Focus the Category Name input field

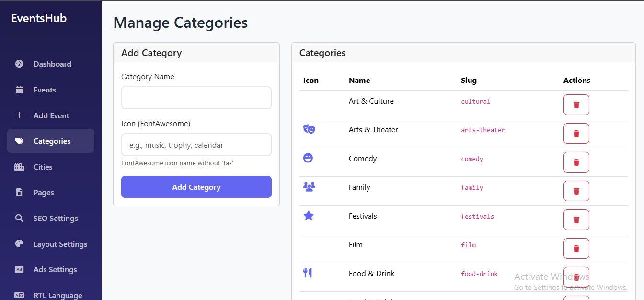coord(196,98)
